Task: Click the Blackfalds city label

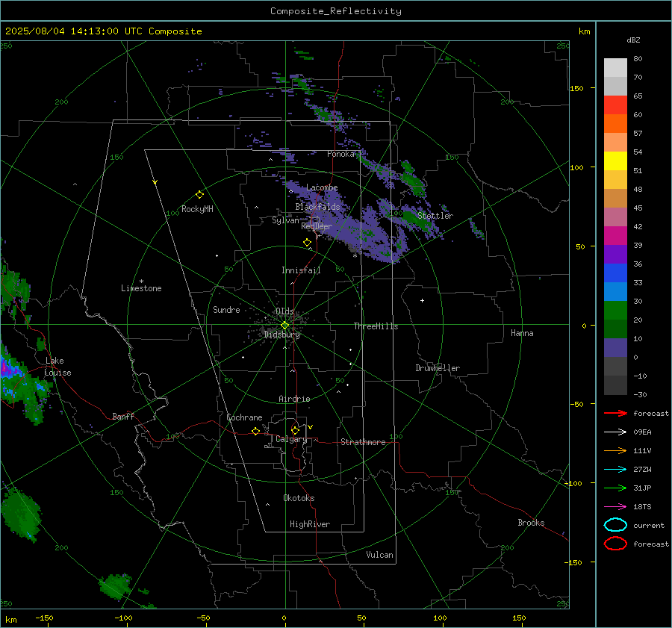Action: 317,207
